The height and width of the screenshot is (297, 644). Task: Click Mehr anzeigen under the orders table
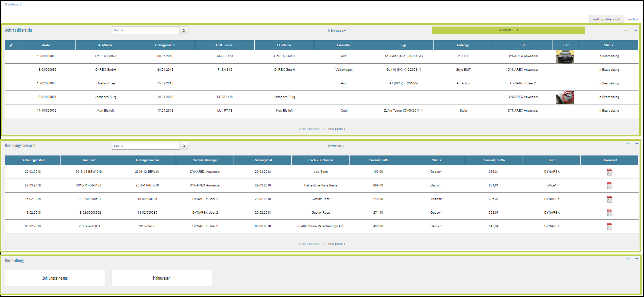[x=337, y=129]
